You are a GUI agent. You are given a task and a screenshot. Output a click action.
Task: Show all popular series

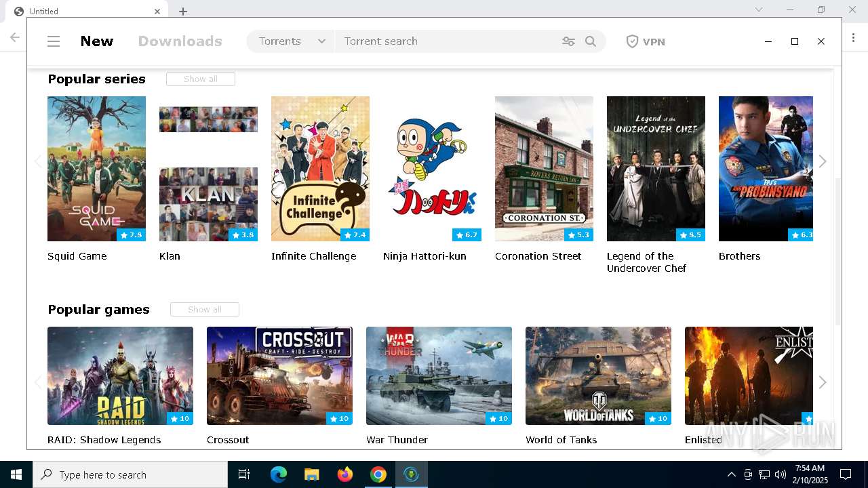pyautogui.click(x=201, y=79)
